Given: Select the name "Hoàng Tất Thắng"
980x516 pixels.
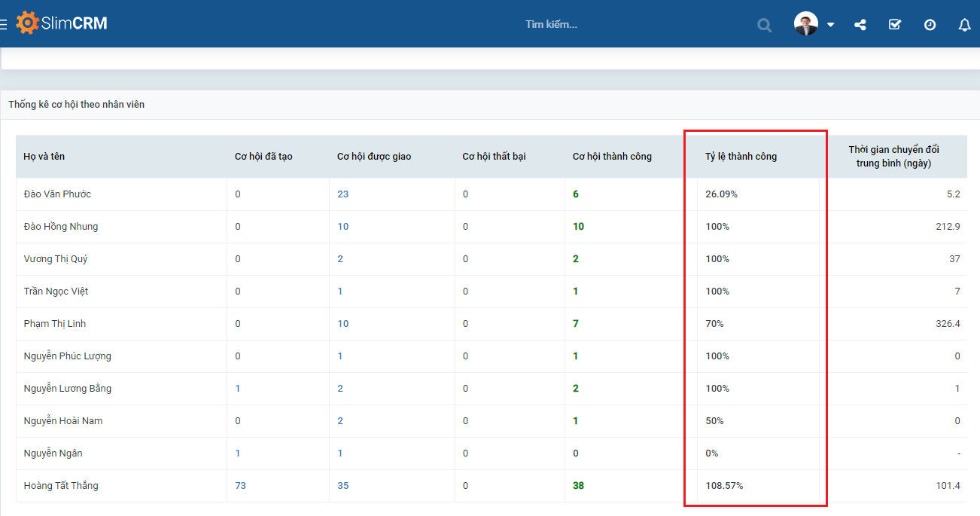Looking at the screenshot, I should coord(61,486).
